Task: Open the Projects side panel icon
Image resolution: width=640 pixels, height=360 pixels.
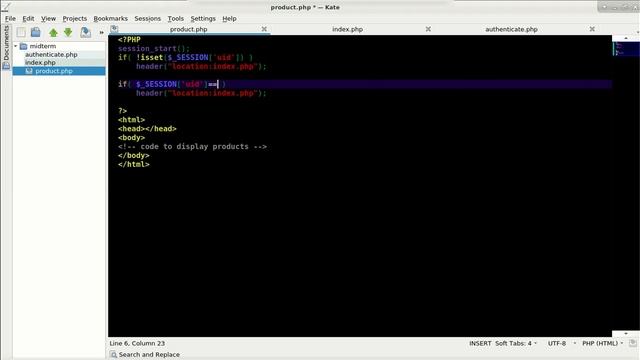Action: pyautogui.click(x=6, y=66)
